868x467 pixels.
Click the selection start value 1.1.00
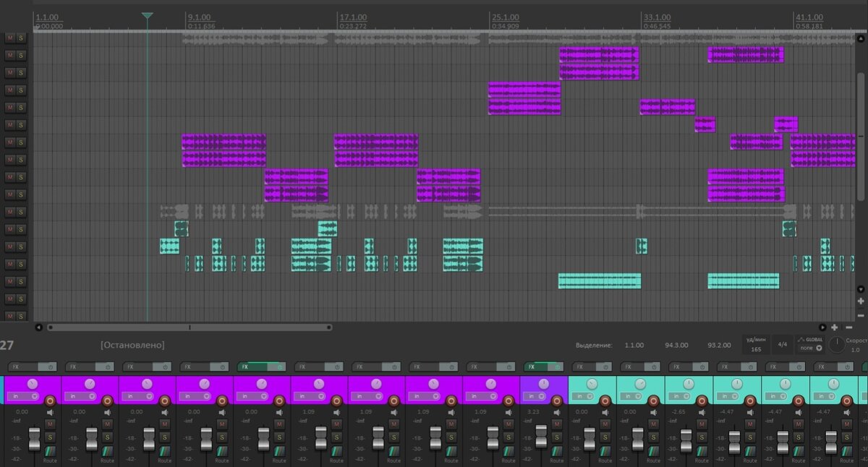coord(634,346)
